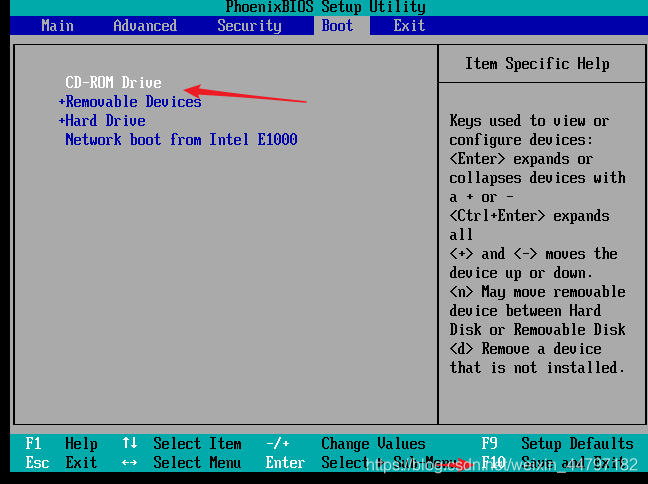Click help text '<Enter> expands or'
The height and width of the screenshot is (484, 648).
(521, 159)
